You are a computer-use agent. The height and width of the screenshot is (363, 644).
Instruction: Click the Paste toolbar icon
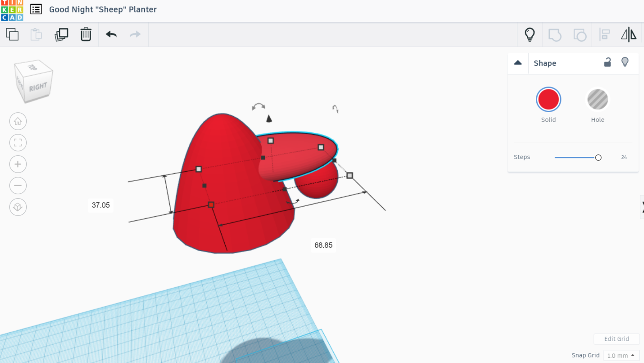coord(36,34)
